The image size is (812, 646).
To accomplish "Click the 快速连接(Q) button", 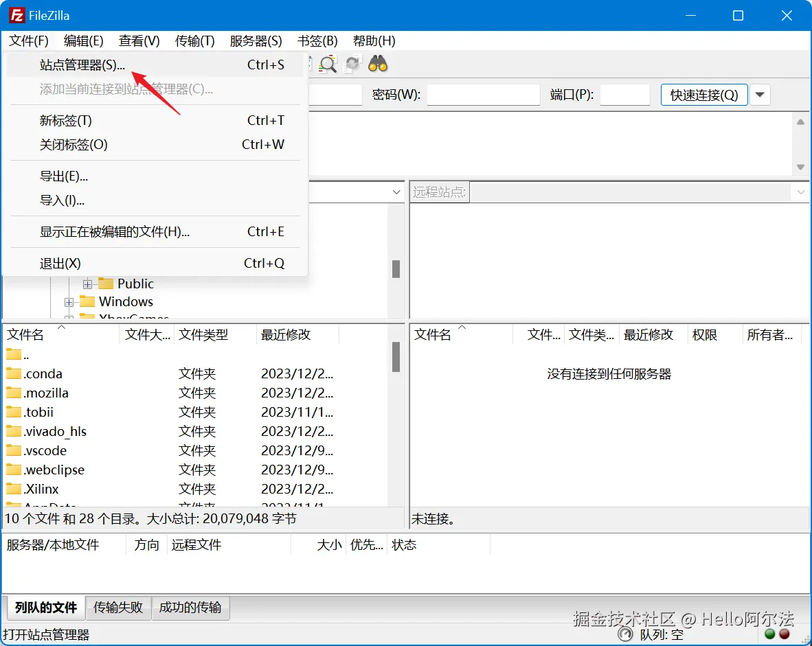I will (703, 95).
